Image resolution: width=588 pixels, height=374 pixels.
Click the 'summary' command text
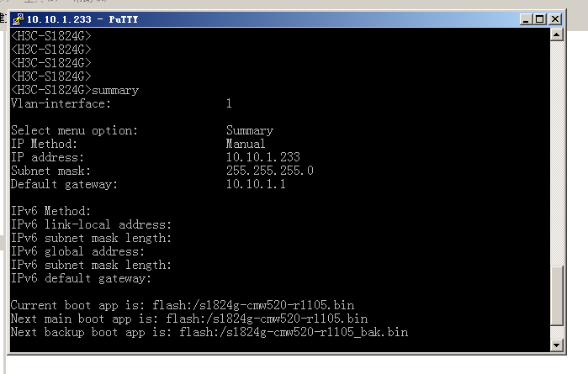[x=115, y=90]
